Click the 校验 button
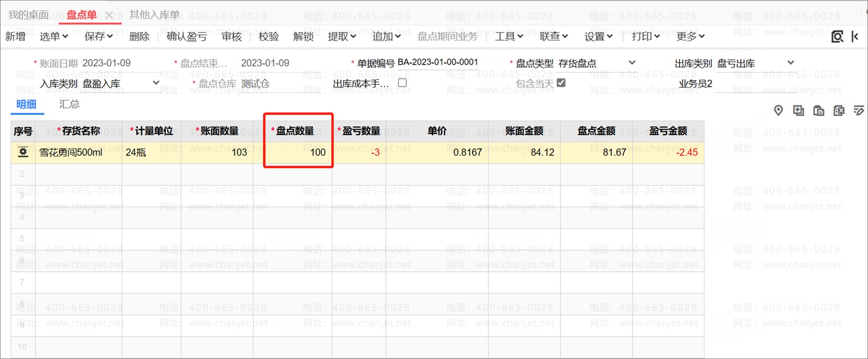Screen dimensions: 868x359 (x=269, y=37)
